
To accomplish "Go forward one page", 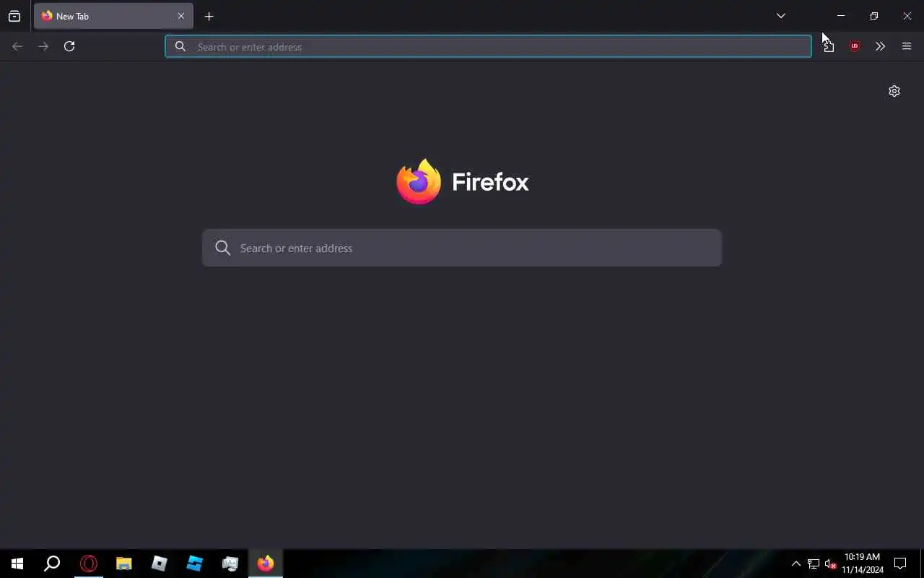I will [x=43, y=46].
